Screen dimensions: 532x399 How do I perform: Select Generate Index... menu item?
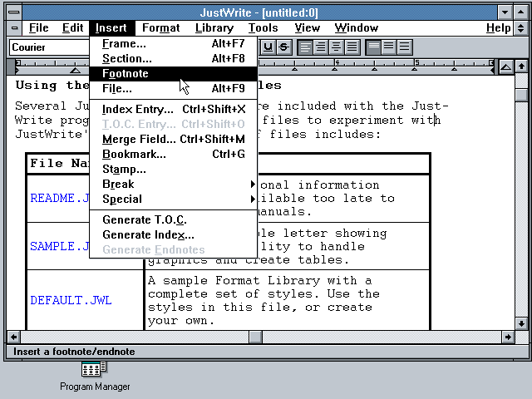[174, 234]
